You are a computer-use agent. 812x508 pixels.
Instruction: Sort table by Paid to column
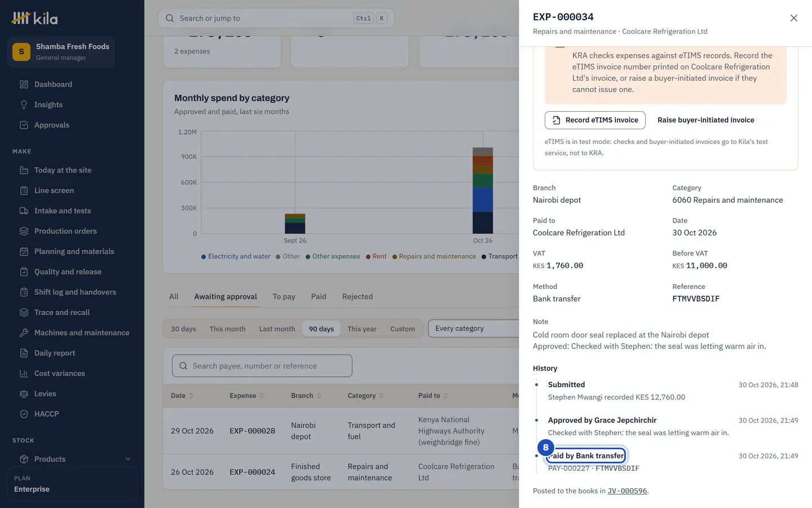click(433, 396)
